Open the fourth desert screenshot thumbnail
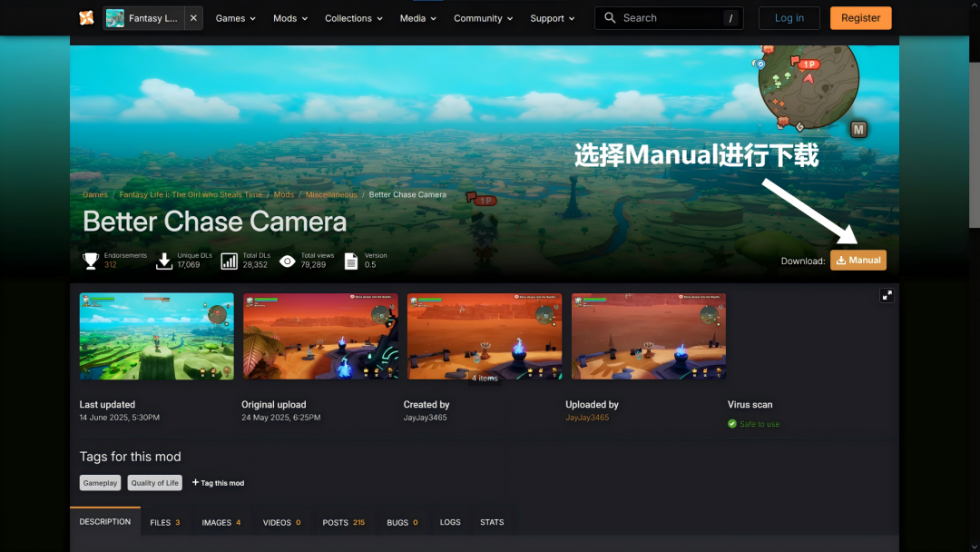 point(649,336)
